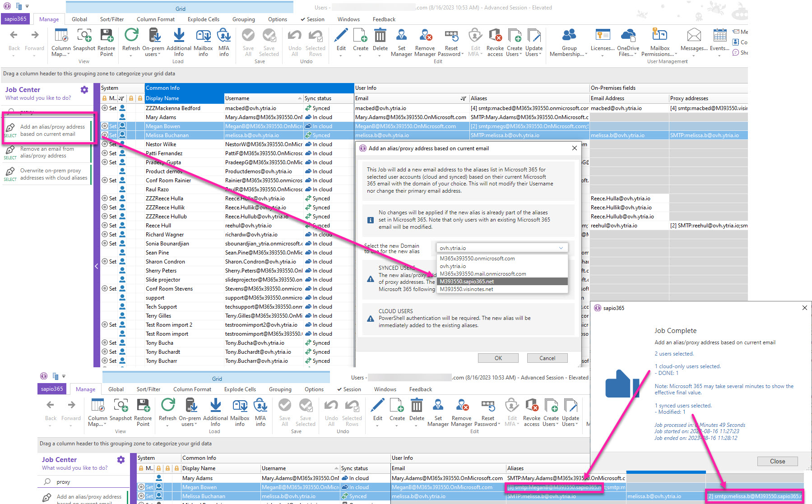
Task: Open Column Format tab in top window
Action: [x=156, y=19]
